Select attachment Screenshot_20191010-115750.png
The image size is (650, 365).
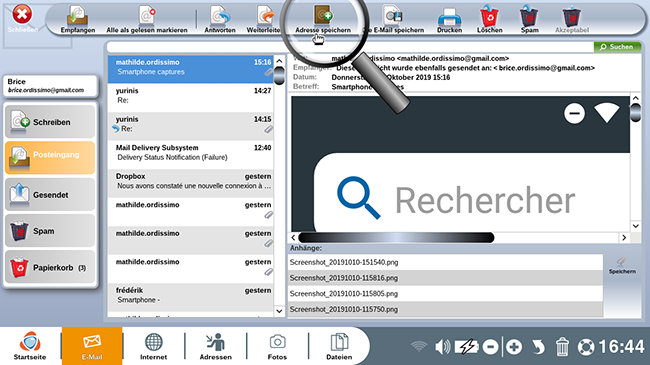pos(445,309)
